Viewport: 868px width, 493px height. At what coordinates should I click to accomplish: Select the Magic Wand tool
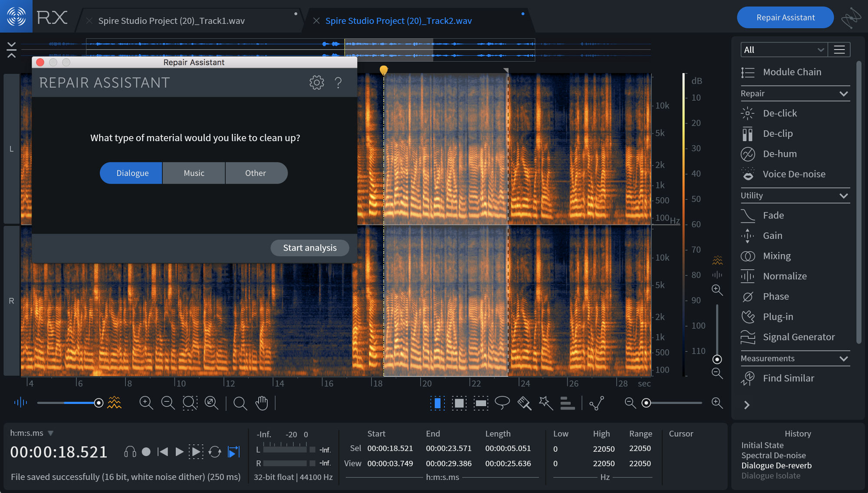(x=546, y=403)
